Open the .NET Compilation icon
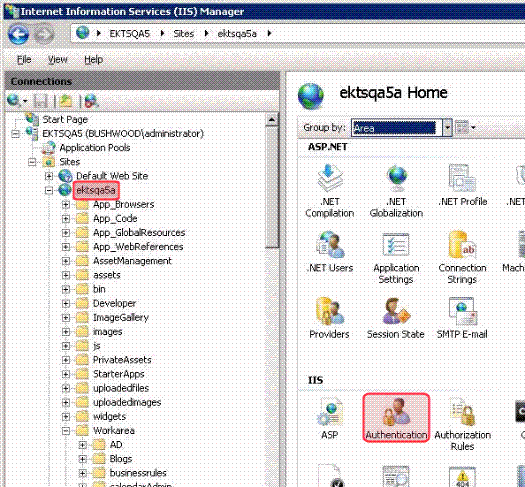525x487 pixels. (x=329, y=190)
